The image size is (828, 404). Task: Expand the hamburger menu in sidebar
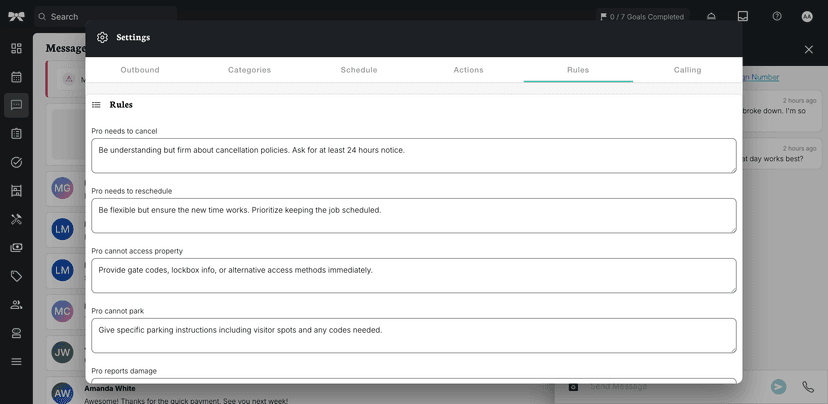click(x=16, y=361)
